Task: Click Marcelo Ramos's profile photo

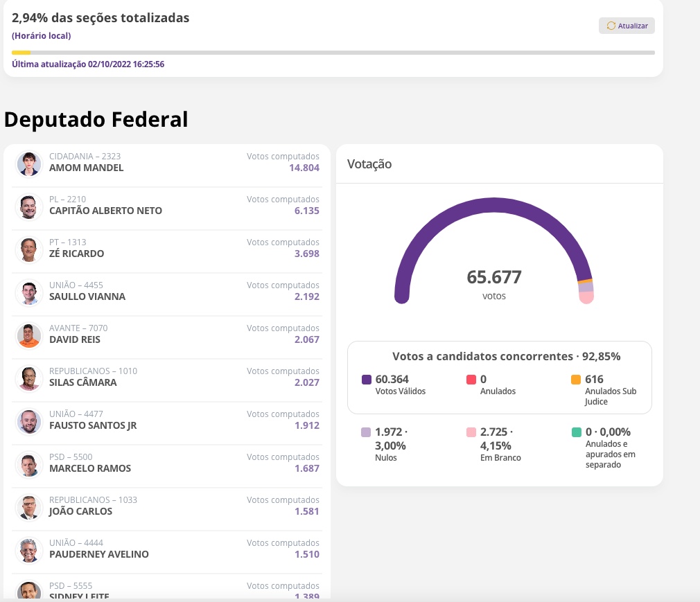Action: point(29,464)
